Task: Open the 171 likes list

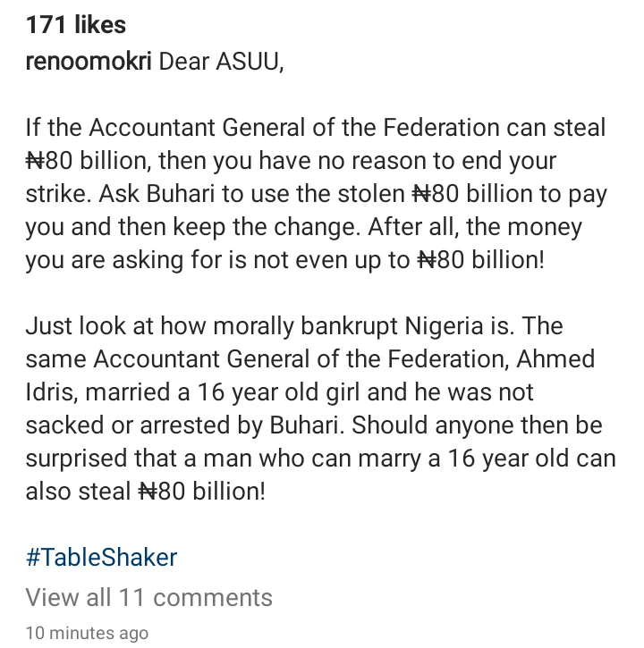Action: (x=76, y=26)
